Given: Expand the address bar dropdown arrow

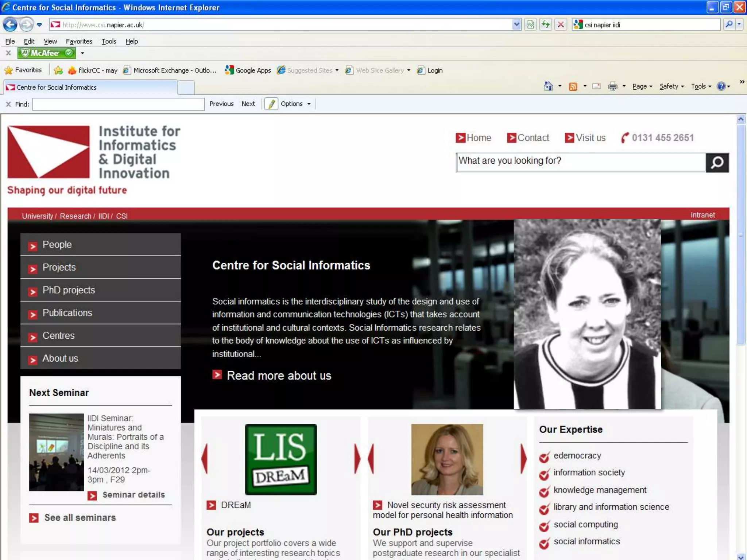Looking at the screenshot, I should 516,25.
